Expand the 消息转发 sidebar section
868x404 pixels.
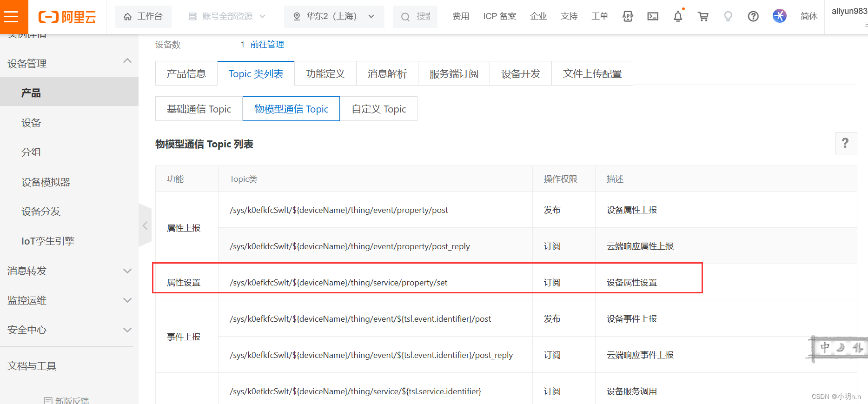tap(69, 271)
